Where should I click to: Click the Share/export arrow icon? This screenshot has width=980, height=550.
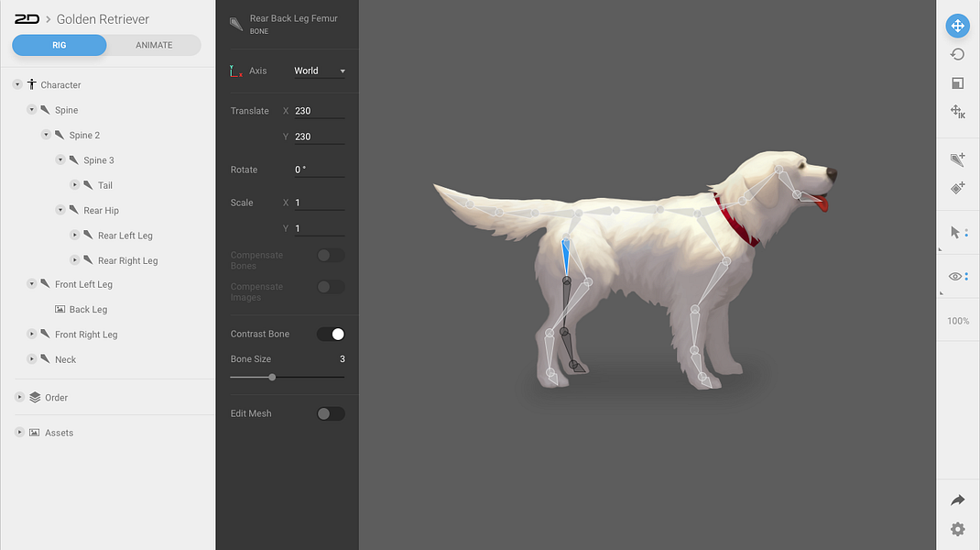956,500
